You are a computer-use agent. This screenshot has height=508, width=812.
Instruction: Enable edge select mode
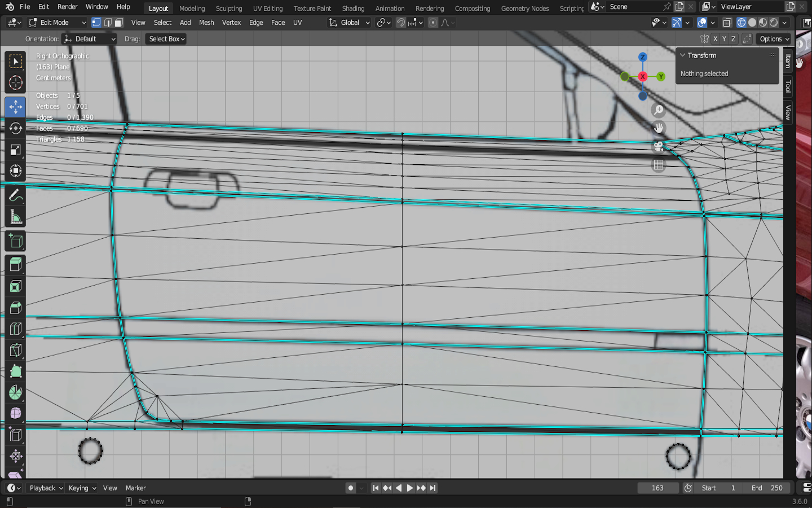[x=108, y=23]
